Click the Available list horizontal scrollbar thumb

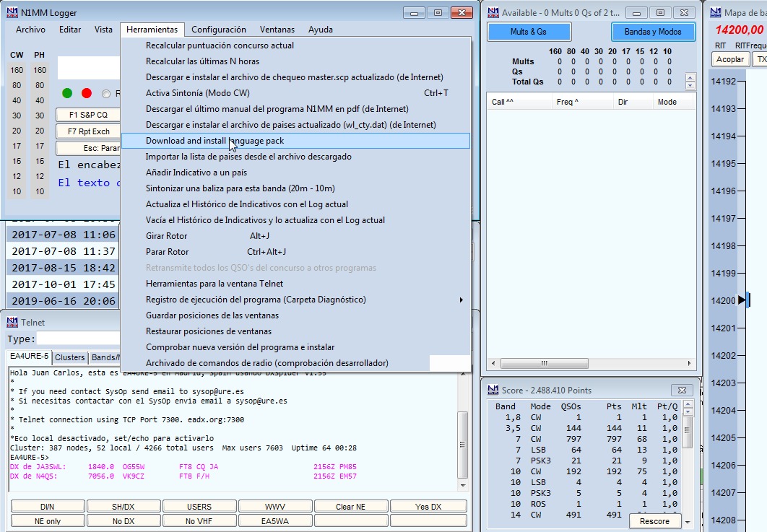[x=545, y=363]
